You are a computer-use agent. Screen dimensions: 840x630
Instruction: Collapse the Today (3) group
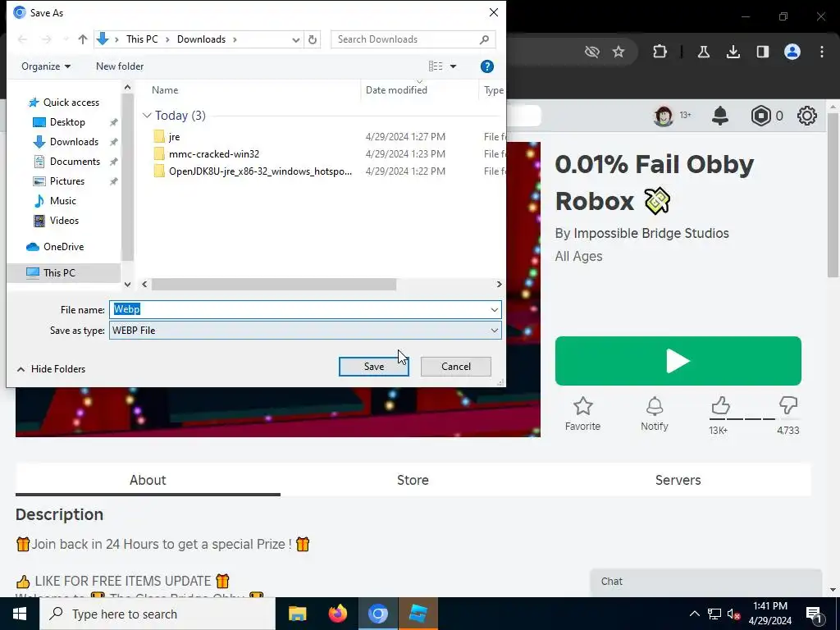147,116
